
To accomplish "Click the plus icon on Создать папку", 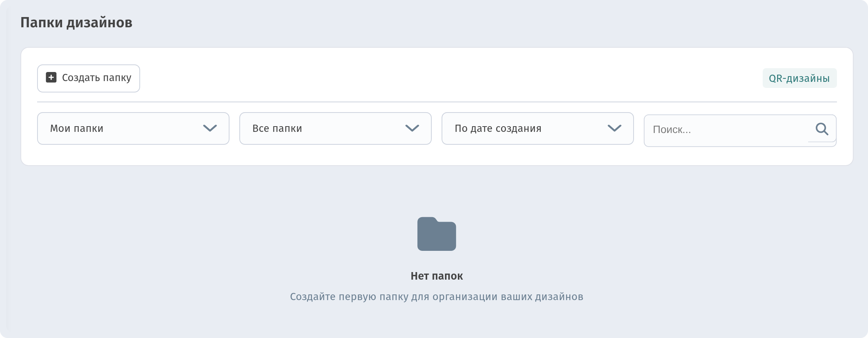I will click(51, 77).
